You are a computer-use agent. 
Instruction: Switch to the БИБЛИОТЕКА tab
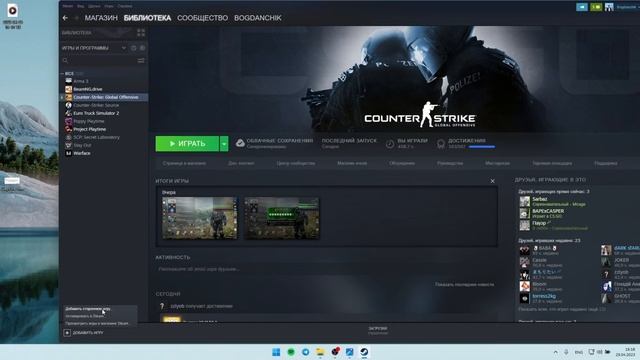click(147, 18)
